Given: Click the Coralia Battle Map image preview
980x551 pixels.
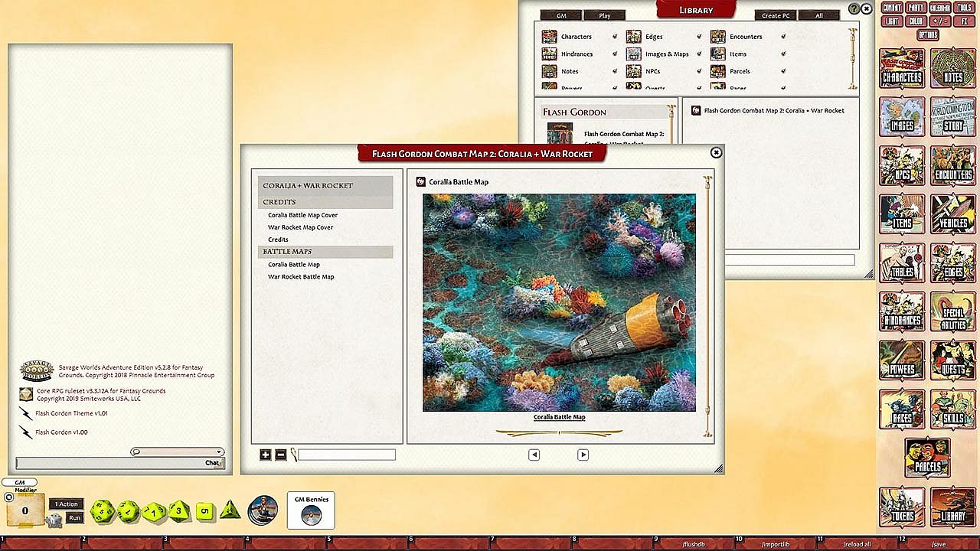Looking at the screenshot, I should click(x=559, y=302).
